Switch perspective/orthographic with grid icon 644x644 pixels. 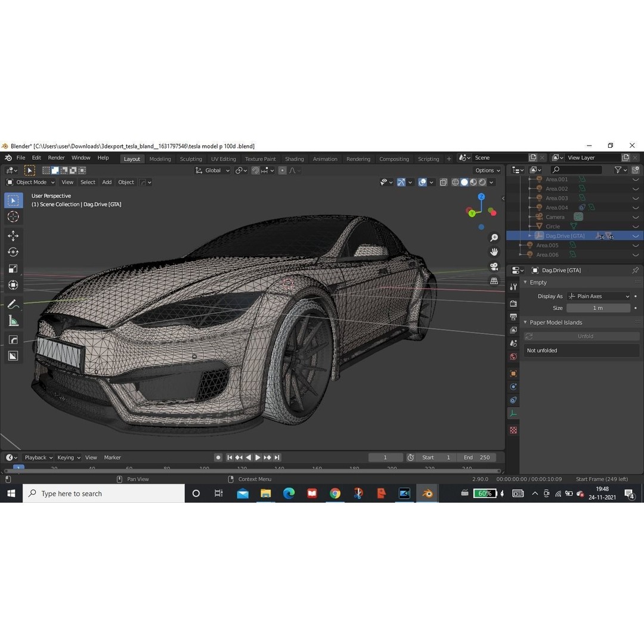tap(494, 281)
